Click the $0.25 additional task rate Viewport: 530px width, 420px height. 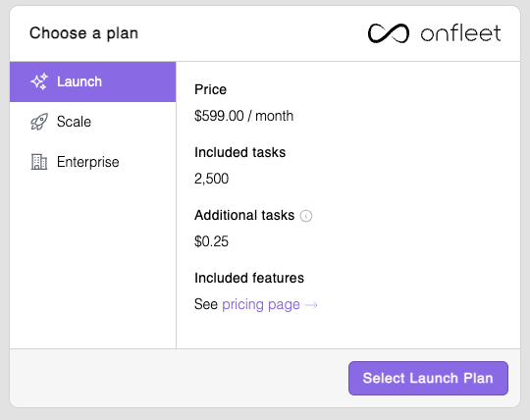[212, 241]
